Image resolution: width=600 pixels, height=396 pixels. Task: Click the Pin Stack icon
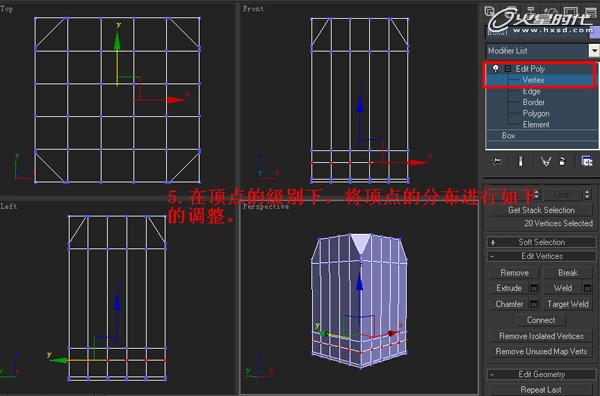(x=496, y=161)
